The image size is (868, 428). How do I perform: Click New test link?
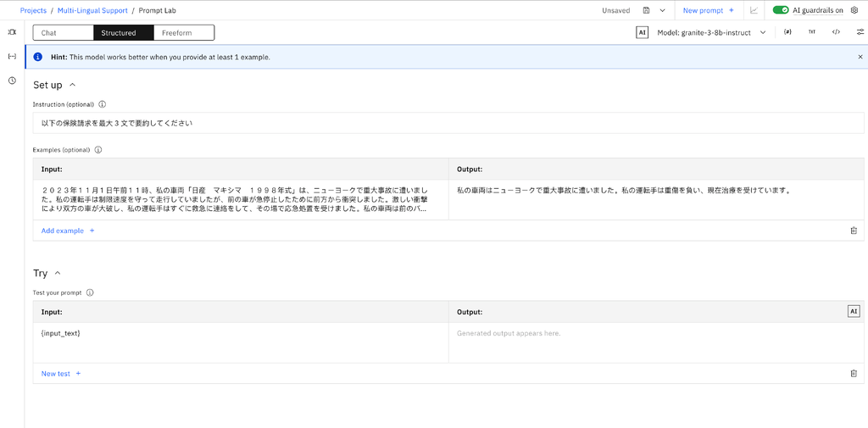point(61,374)
